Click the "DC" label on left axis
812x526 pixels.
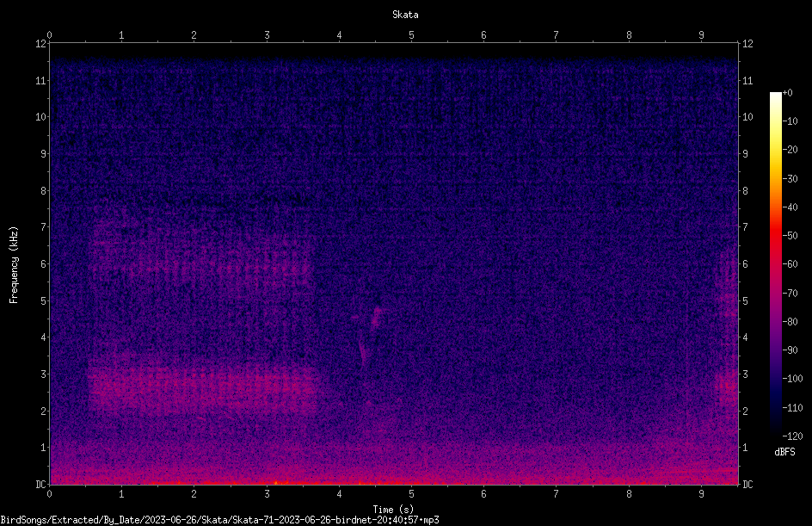pos(40,485)
